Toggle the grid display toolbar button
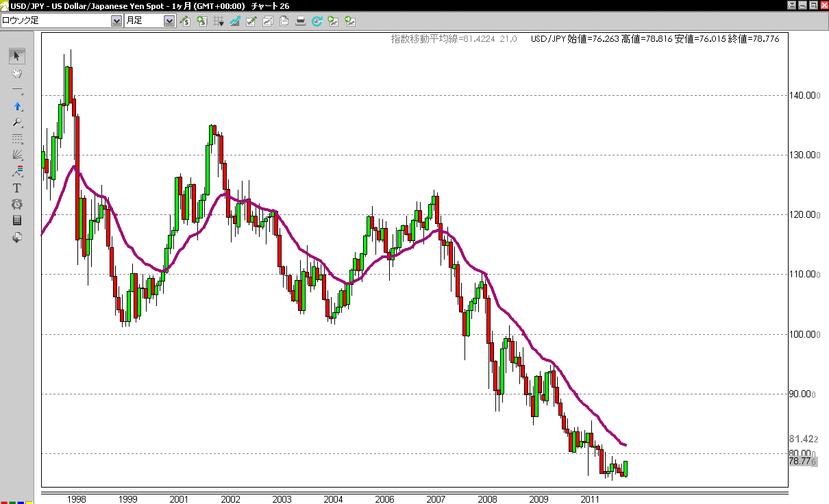The width and height of the screenshot is (829, 504). [219, 21]
